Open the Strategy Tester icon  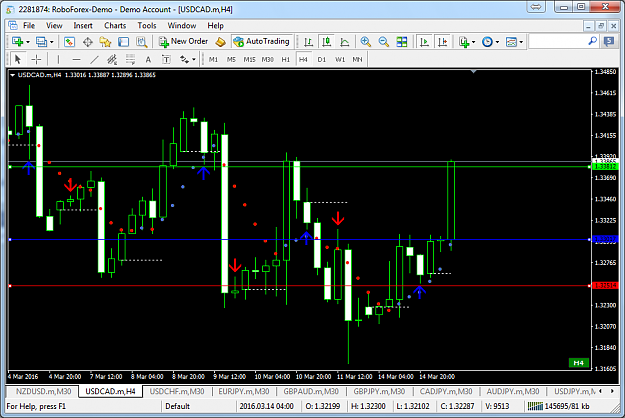pyautogui.click(x=142, y=41)
